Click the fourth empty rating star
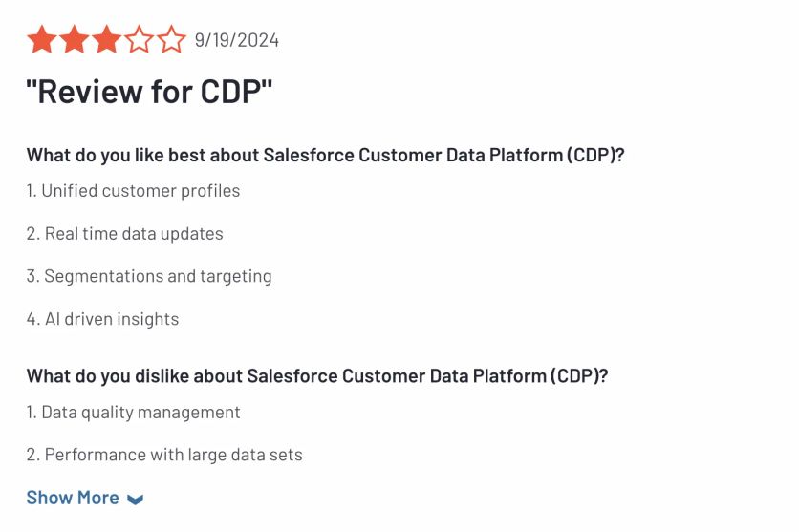This screenshot has height=532, width=799. pyautogui.click(x=140, y=40)
